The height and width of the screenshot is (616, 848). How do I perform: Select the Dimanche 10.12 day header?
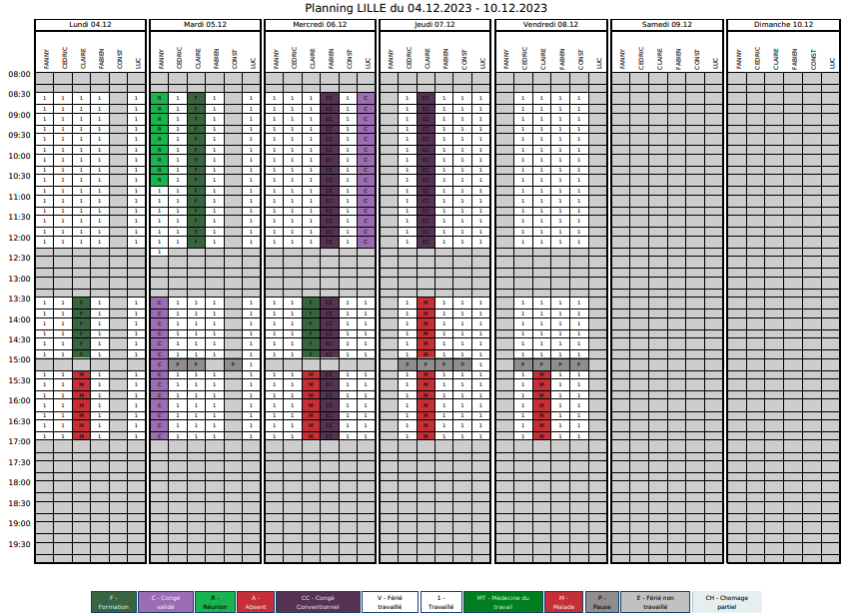[783, 24]
